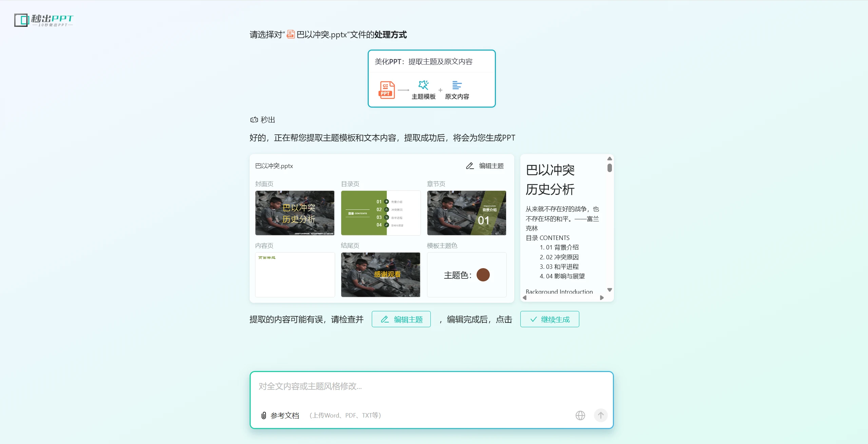The height and width of the screenshot is (444, 868).
Task: Click the 目录 CONTENTS text line
Action: pyautogui.click(x=547, y=238)
